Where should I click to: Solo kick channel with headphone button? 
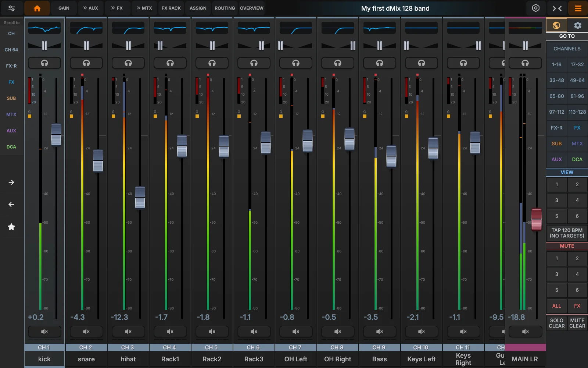[44, 63]
